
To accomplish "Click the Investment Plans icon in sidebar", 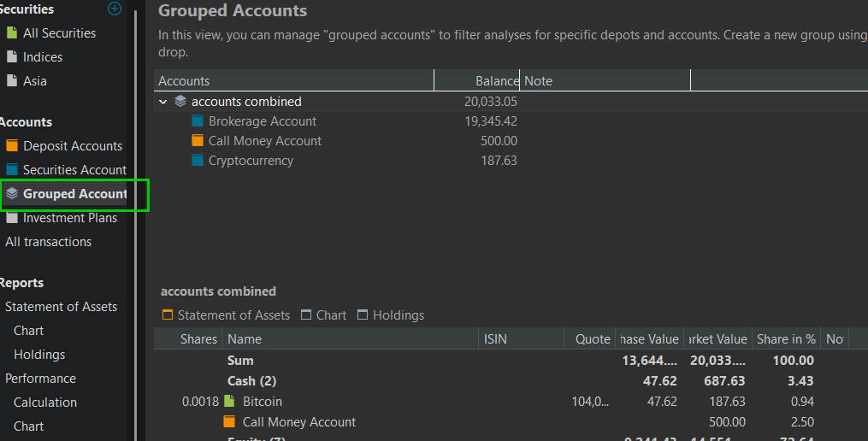I will 12,218.
